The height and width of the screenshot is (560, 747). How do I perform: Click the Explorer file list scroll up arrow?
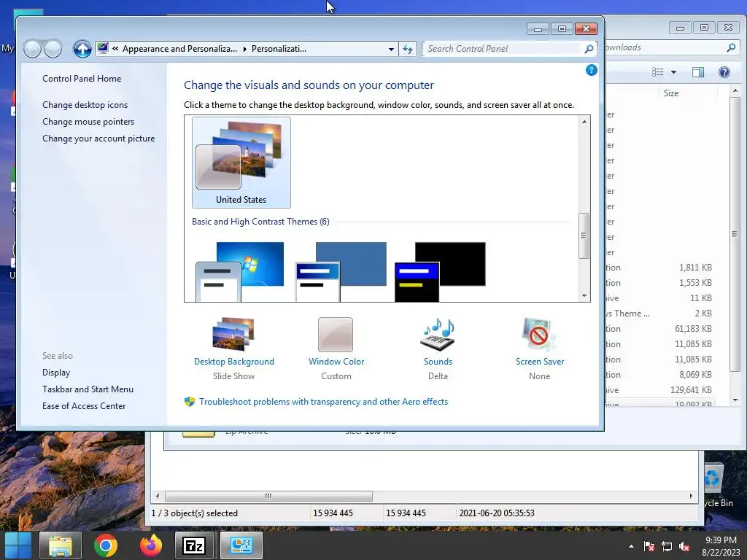[735, 90]
